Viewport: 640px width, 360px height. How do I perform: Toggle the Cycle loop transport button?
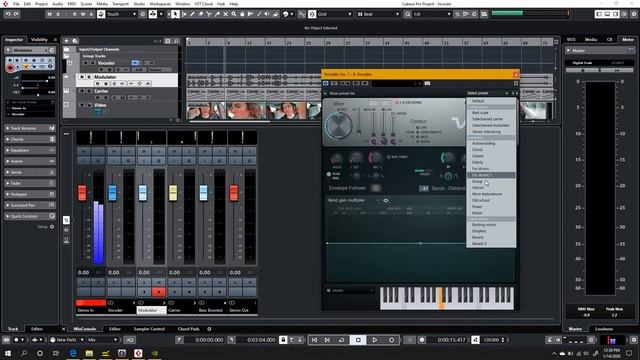pyautogui.click(x=342, y=340)
